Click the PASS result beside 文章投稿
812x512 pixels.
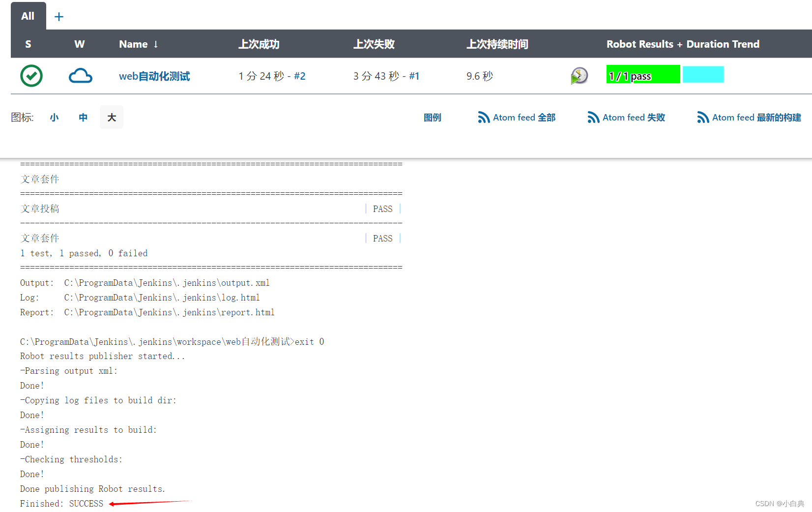[383, 209]
